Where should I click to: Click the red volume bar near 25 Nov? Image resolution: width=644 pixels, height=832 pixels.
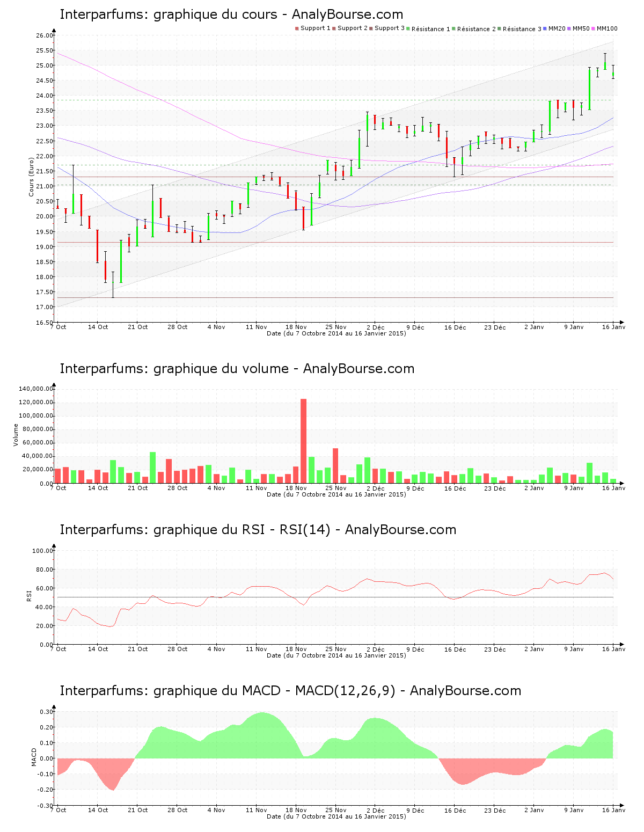pyautogui.click(x=335, y=465)
